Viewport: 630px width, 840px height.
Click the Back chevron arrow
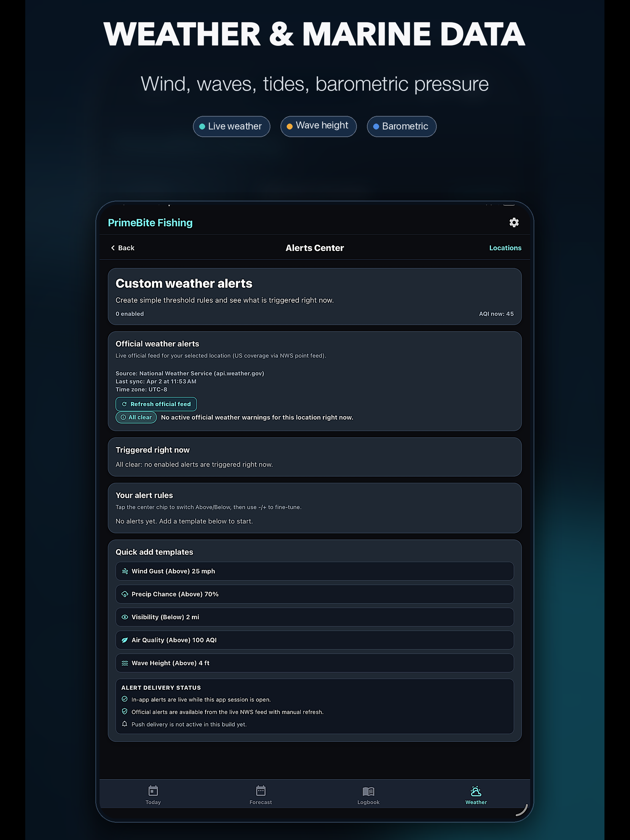[113, 248]
